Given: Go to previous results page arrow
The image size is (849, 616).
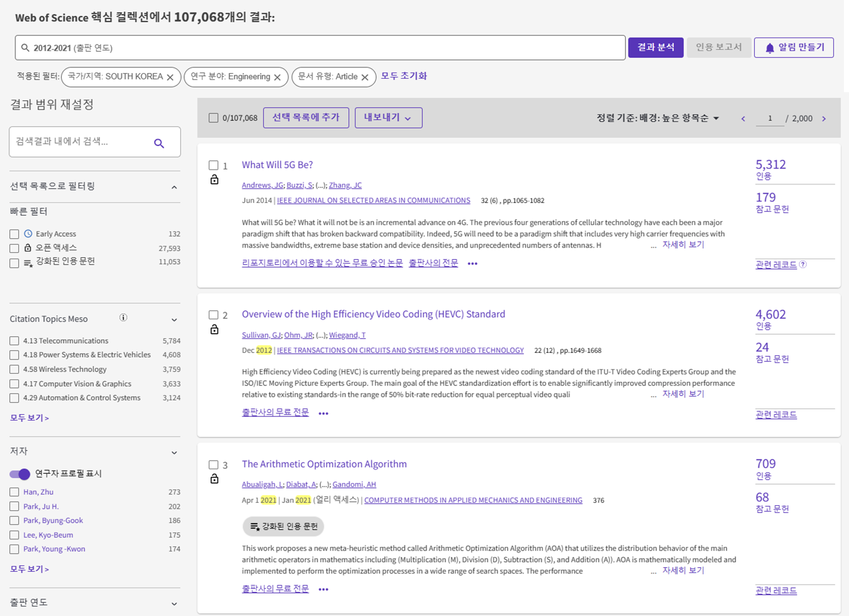Looking at the screenshot, I should [743, 119].
